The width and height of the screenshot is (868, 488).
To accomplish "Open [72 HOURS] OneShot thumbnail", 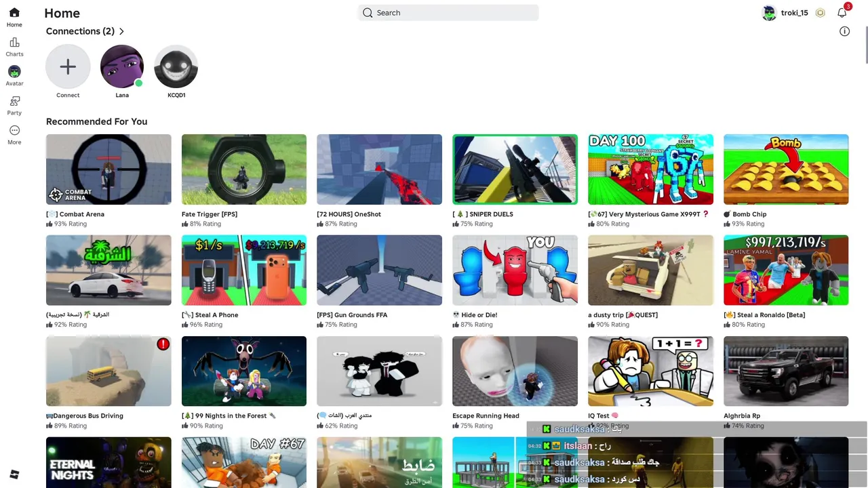I will pos(379,169).
